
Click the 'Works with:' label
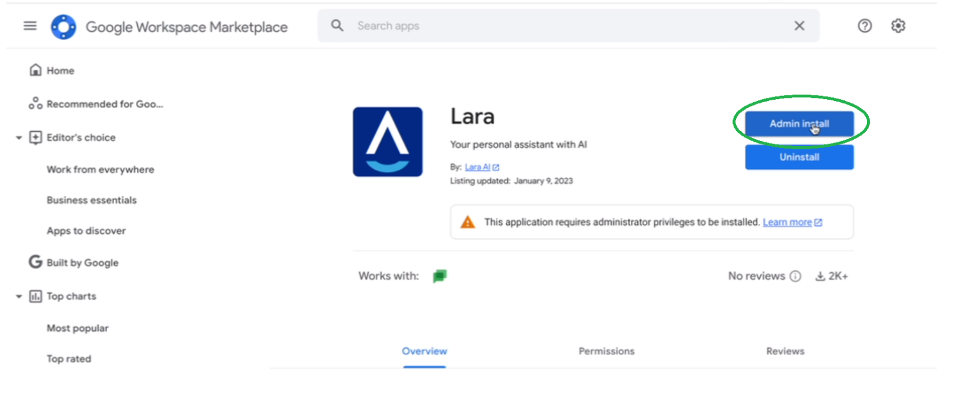click(389, 276)
